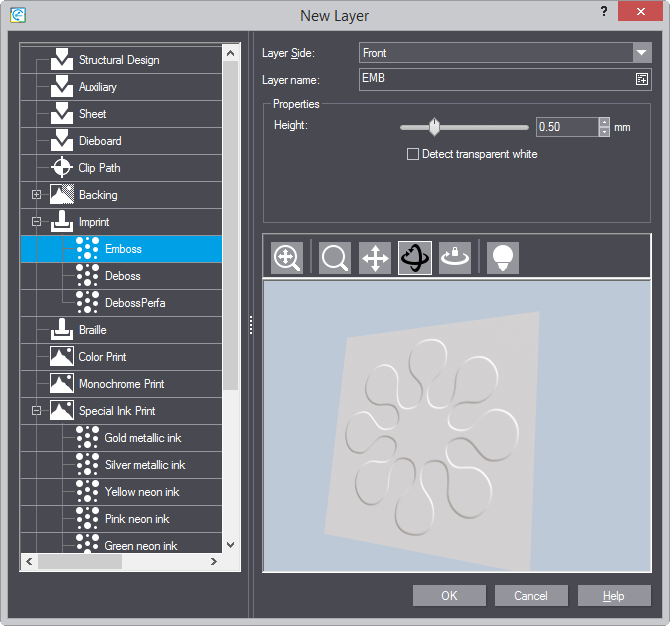This screenshot has height=626, width=670.
Task: Click the Height slider handle
Action: click(434, 127)
